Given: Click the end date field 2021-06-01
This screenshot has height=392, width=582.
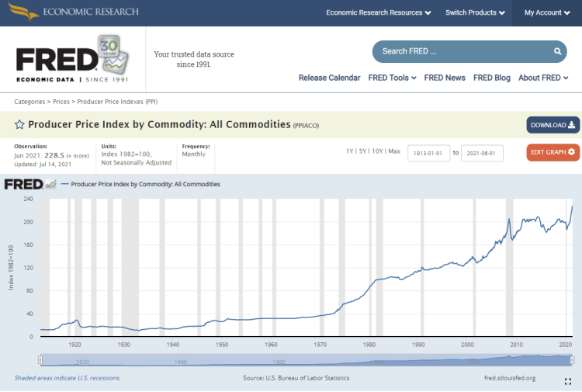Looking at the screenshot, I should tap(482, 154).
